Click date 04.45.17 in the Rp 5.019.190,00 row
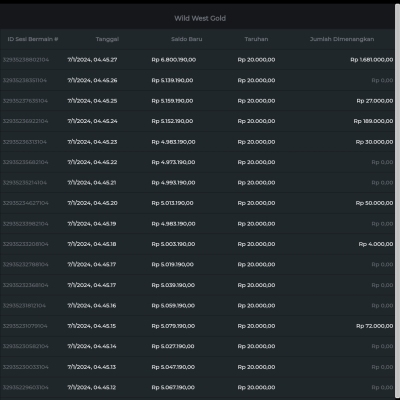Screen dimensions: 400x400 (x=92, y=264)
